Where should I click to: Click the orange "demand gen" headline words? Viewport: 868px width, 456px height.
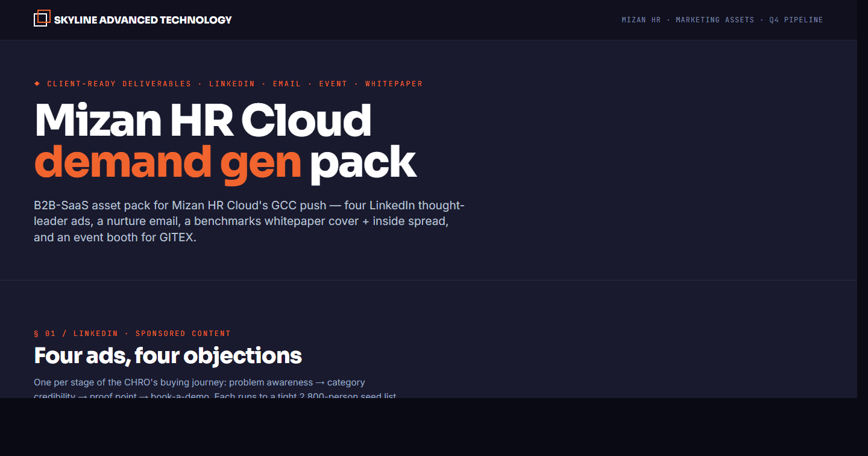tap(168, 162)
